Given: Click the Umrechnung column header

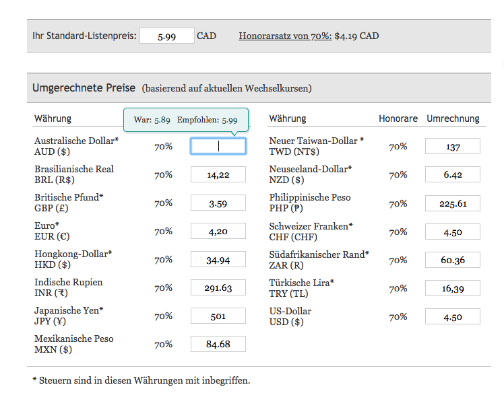Looking at the screenshot, I should point(453,118).
